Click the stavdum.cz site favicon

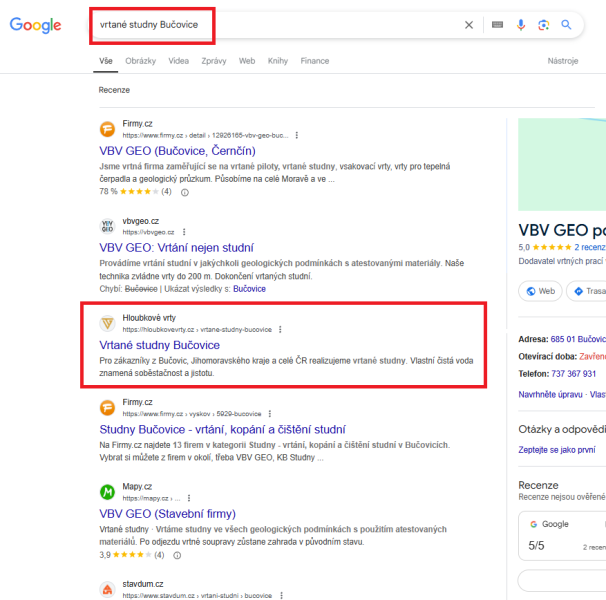tap(107, 590)
